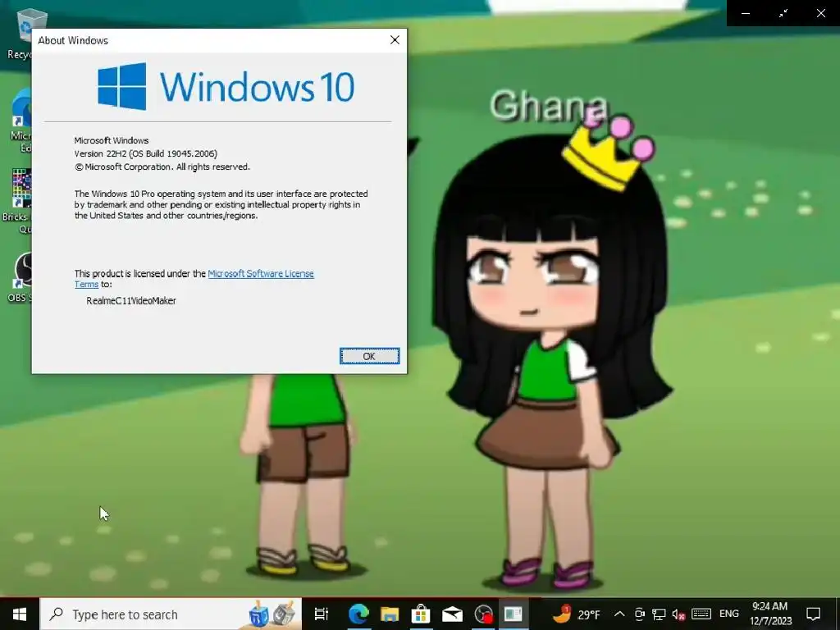Click the Version 22H2 build text
Image resolution: width=840 pixels, height=630 pixels.
tap(146, 153)
